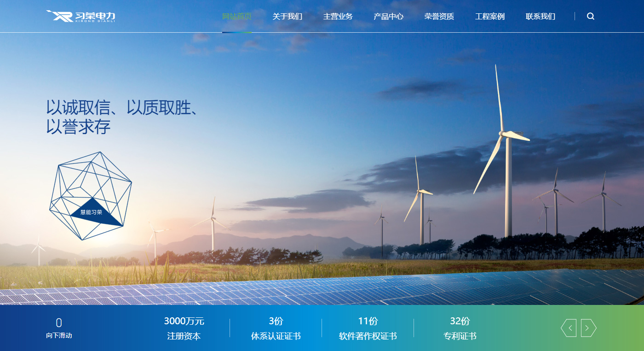Click the 11份 软件著作权证书 item
This screenshot has height=351, width=644.
coord(368,328)
